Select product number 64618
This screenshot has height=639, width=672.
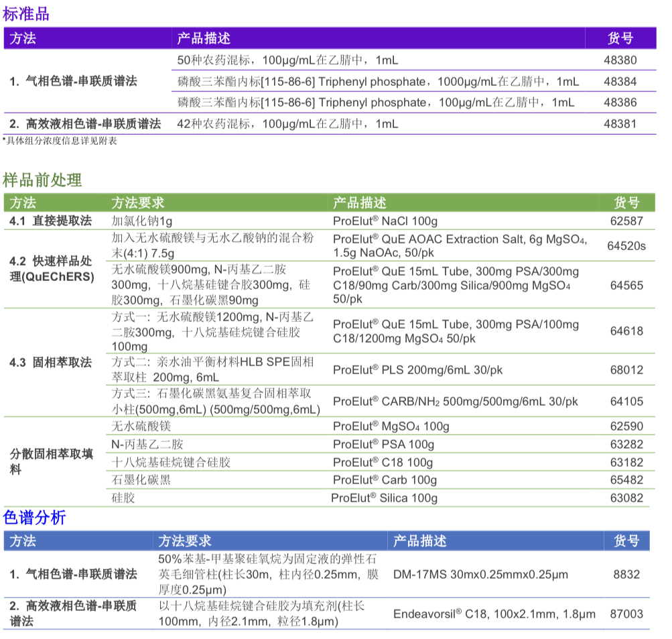pos(626,331)
